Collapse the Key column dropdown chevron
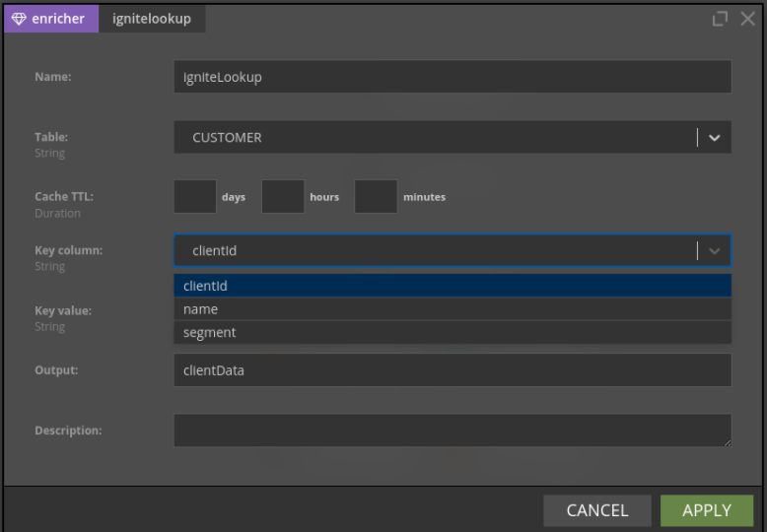Viewport: 767px width, 532px height. (x=714, y=251)
